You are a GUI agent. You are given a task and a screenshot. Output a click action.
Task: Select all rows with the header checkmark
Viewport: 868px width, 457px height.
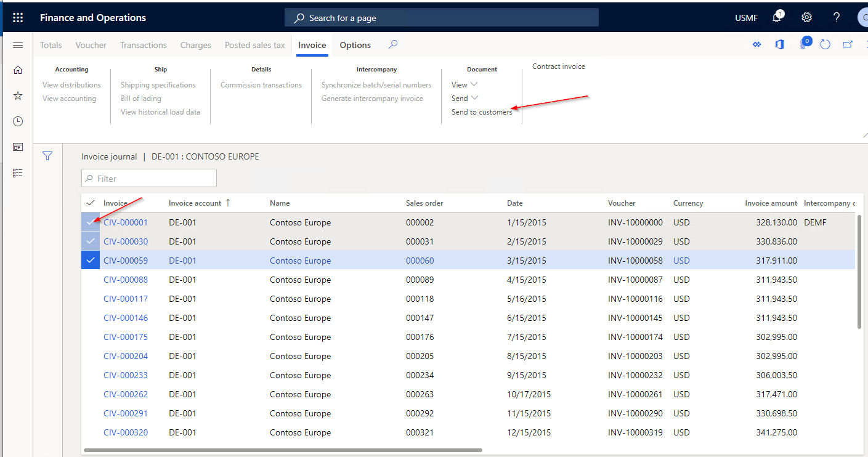91,202
